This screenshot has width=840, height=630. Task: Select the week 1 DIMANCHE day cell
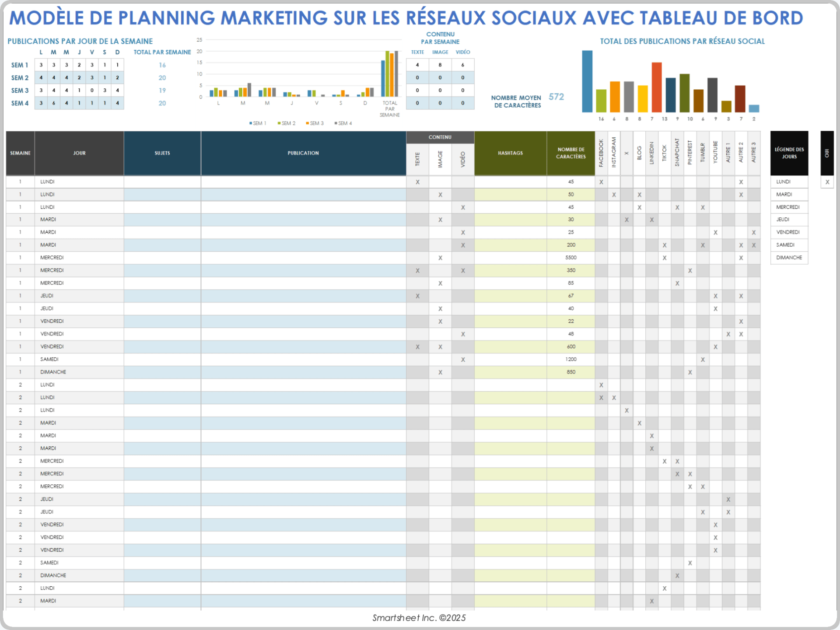79,372
